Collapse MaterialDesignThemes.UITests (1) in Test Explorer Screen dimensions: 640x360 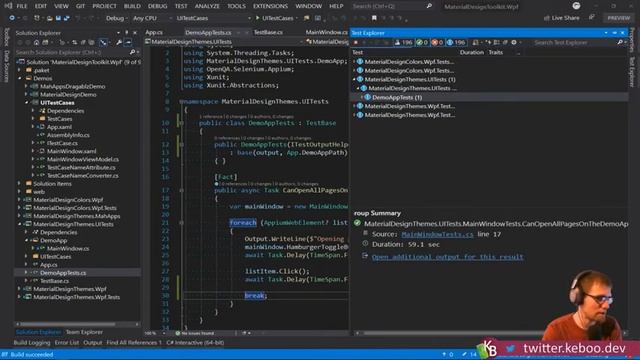[x=354, y=80]
